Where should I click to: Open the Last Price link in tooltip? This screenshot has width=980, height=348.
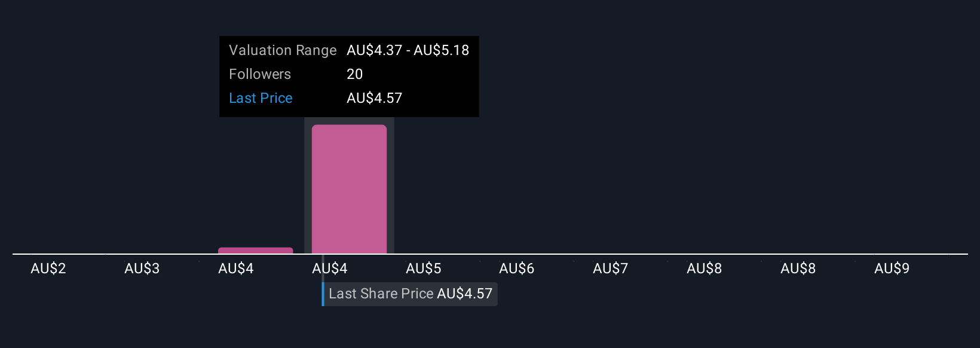coord(261,98)
